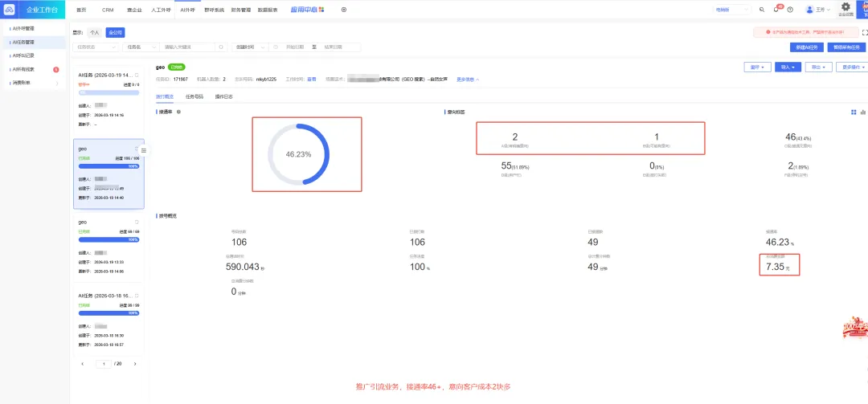Click the help question-mark icon in header
The height and width of the screenshot is (404, 868).
pos(790,10)
